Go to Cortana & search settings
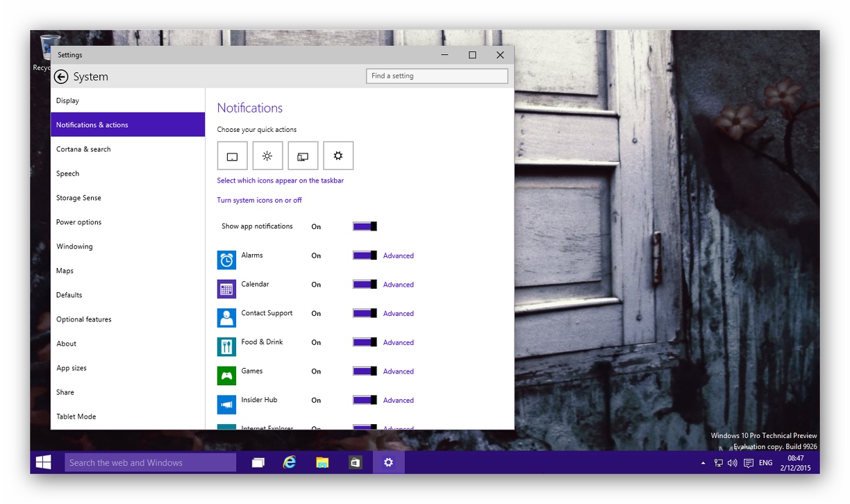 (x=128, y=149)
